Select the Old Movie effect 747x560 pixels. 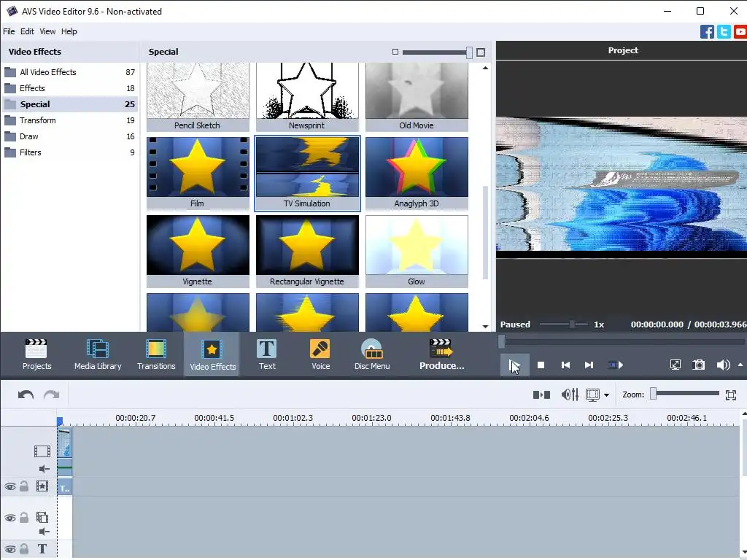[x=417, y=97]
